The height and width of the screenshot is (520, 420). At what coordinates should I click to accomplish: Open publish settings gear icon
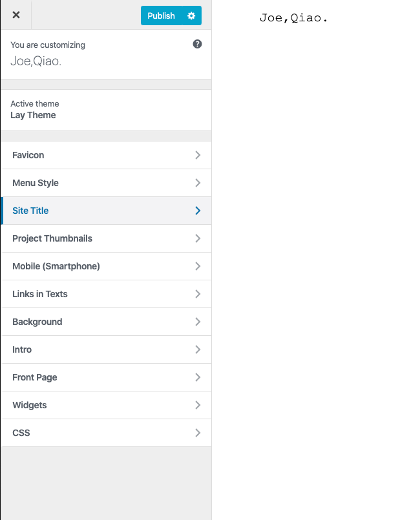coord(191,16)
